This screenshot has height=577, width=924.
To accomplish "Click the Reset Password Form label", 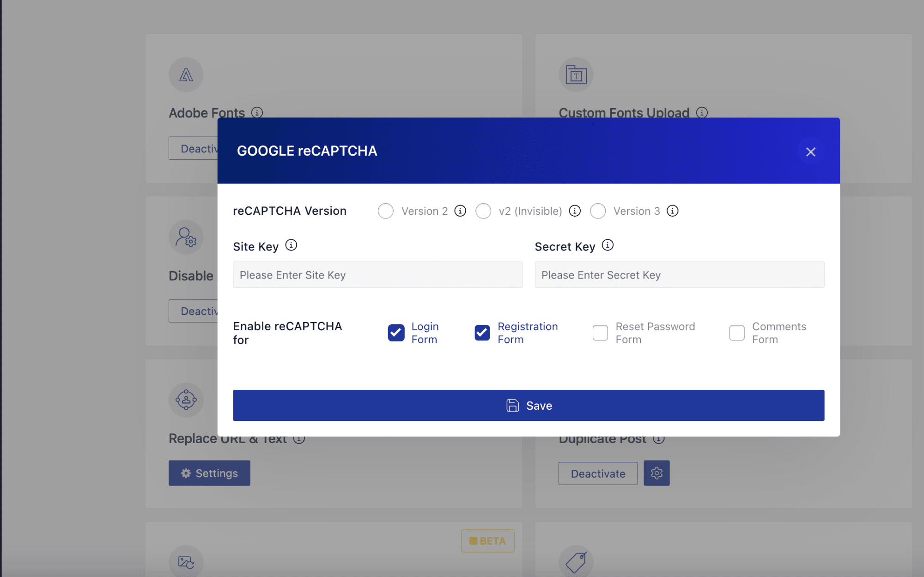I will tap(655, 333).
